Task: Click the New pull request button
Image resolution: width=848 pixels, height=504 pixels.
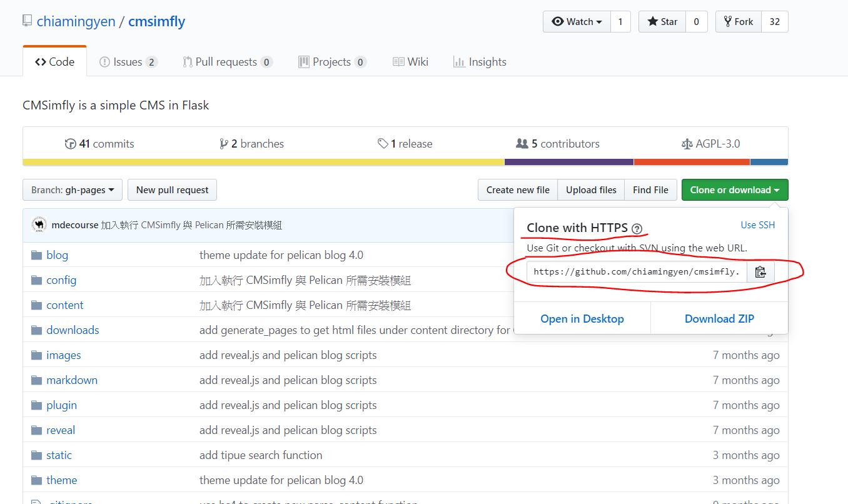Action: click(172, 190)
